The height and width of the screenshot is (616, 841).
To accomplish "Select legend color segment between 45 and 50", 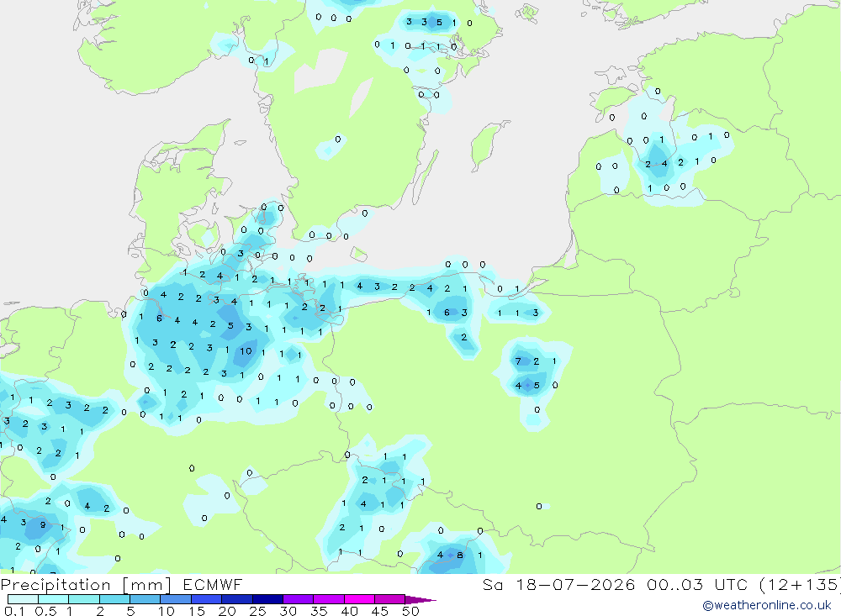I will (x=389, y=599).
